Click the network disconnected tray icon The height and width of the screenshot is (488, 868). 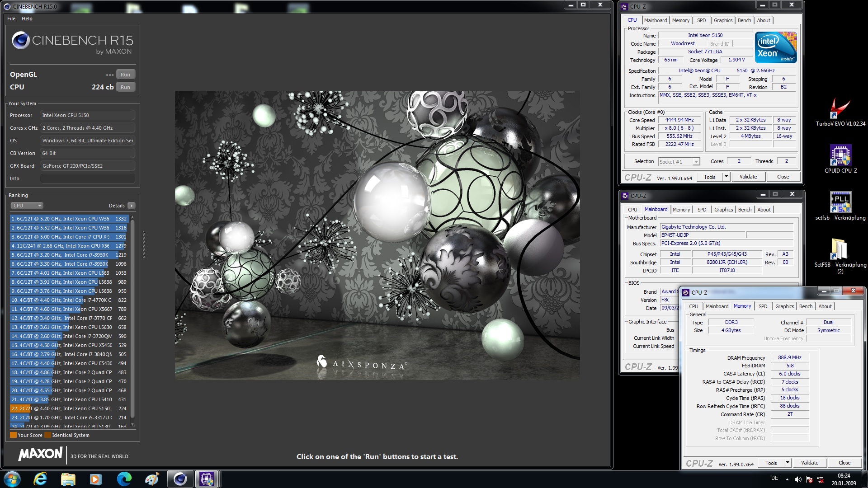pos(821,479)
